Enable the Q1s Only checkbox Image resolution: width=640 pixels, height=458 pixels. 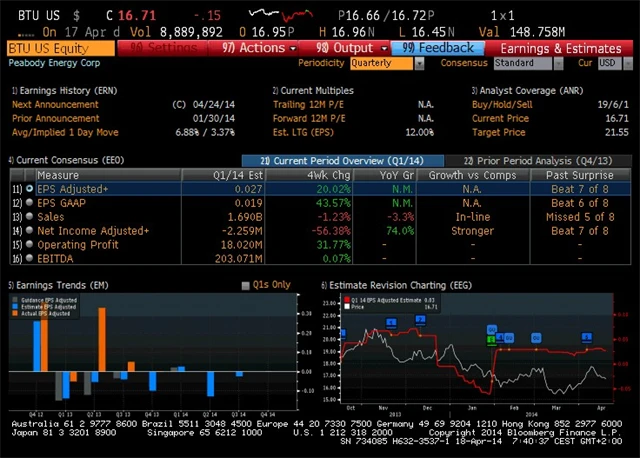(247, 285)
